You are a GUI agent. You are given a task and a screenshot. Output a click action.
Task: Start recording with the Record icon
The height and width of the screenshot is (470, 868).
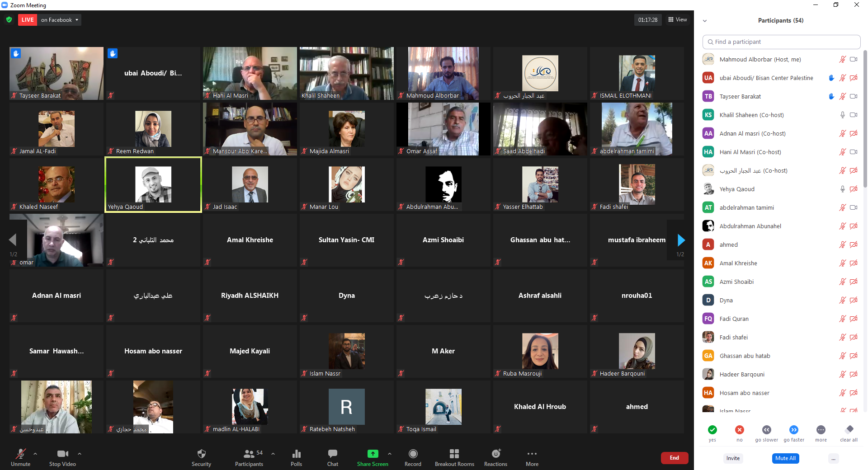coord(413,454)
